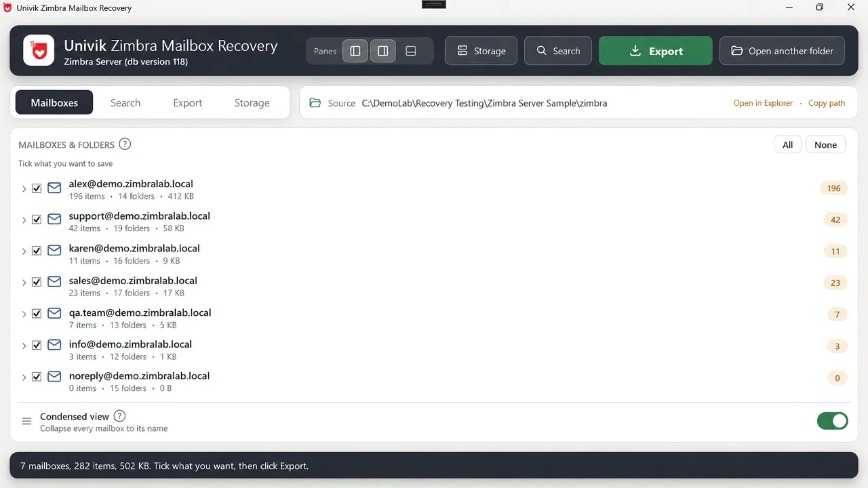Untick the alex@demo.zimbralab.local checkbox

tap(37, 188)
